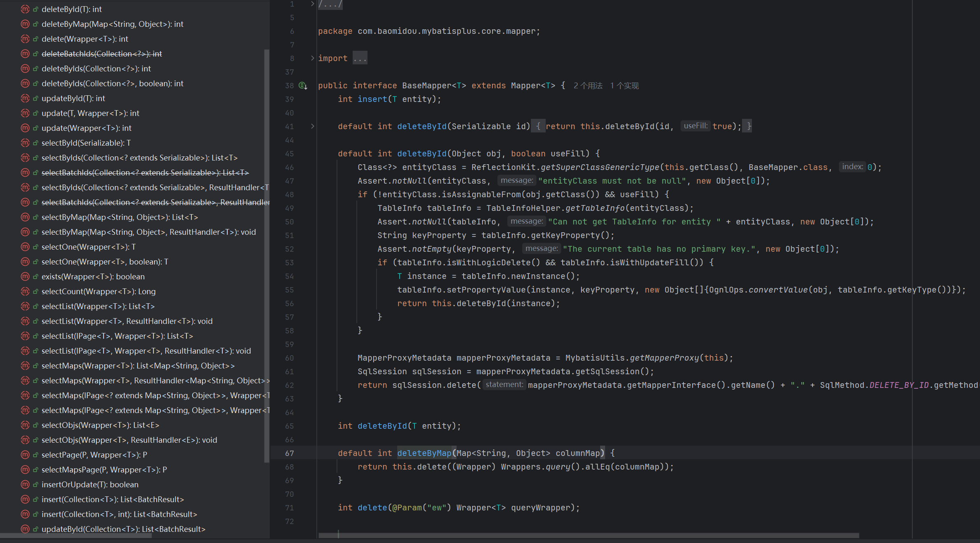
Task: Click method icon for selectPage(P, Wrapper<T>)
Action: point(25,455)
